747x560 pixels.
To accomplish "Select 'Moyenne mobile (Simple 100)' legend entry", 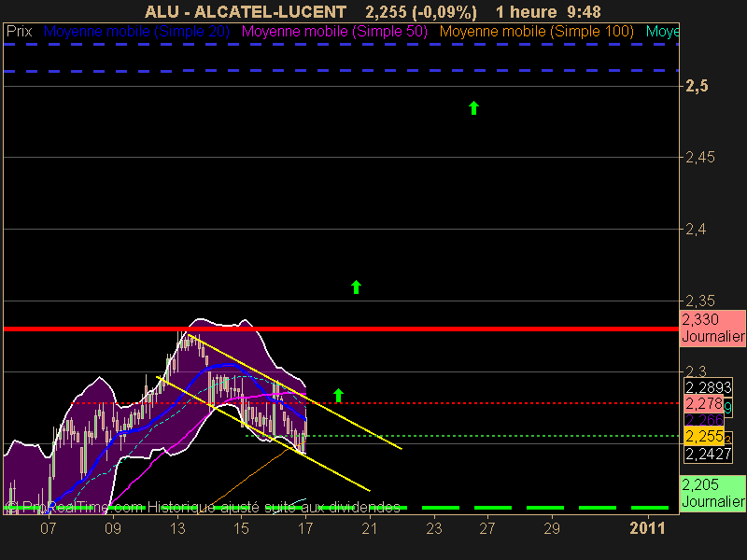I will (x=536, y=32).
